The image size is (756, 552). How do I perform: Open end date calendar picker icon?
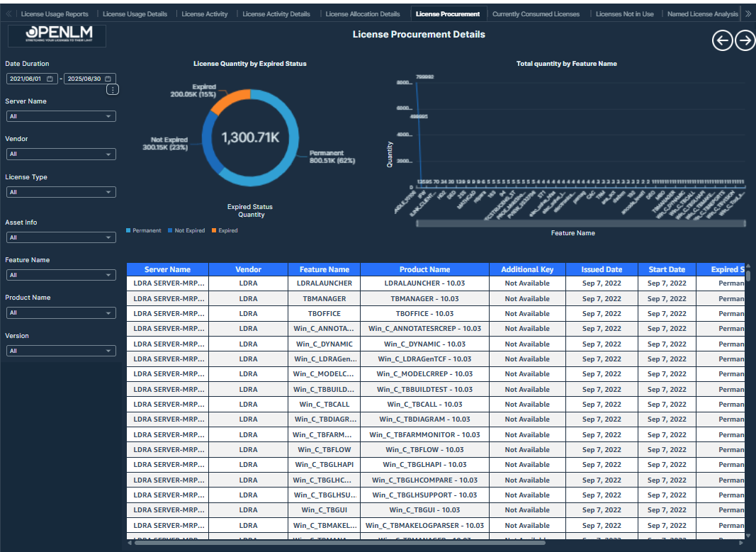click(x=108, y=79)
